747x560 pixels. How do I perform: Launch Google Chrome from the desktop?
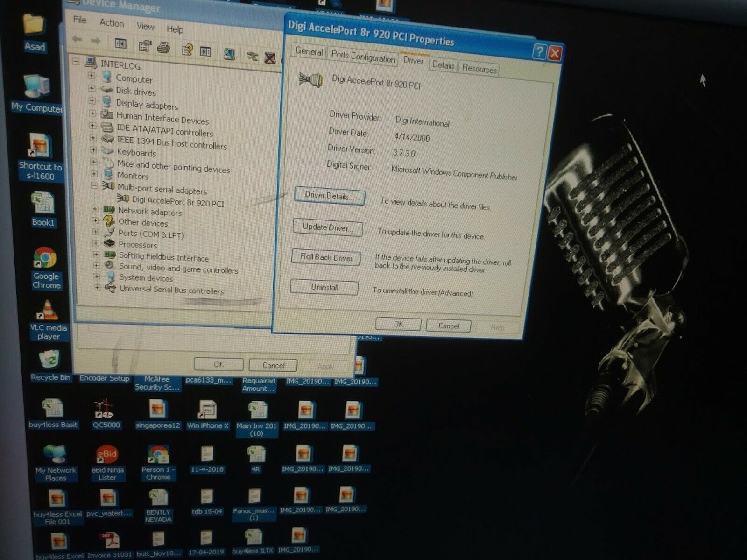point(46,268)
